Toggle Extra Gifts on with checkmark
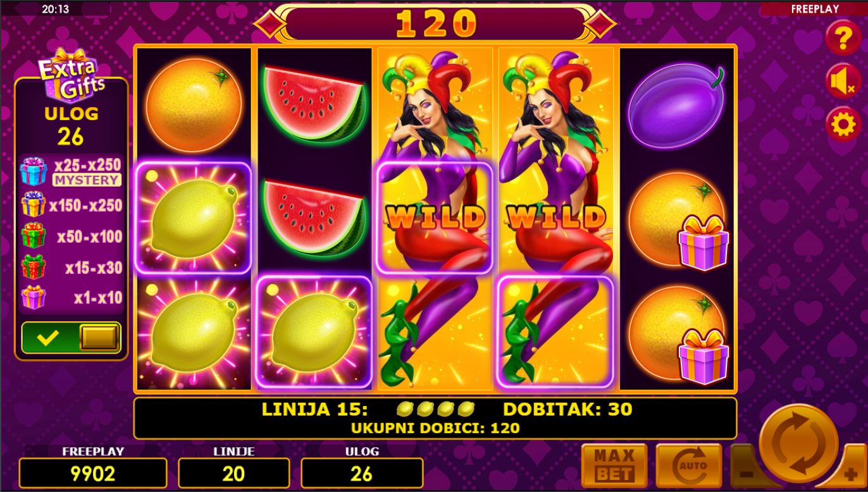 49,338
